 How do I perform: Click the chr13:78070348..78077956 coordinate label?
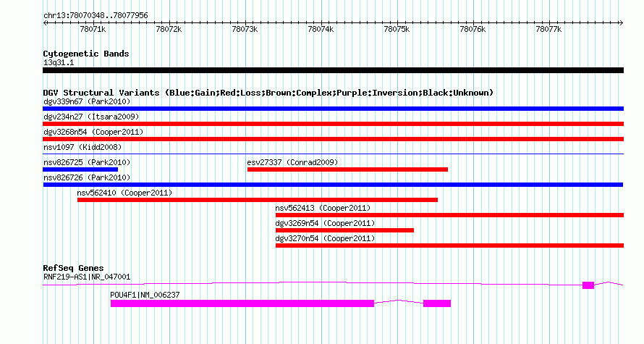96,16
